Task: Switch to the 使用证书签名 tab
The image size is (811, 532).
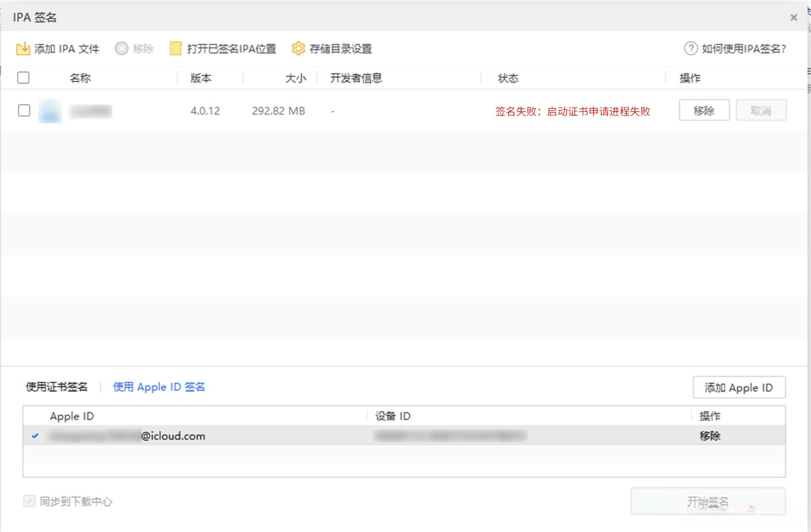Action: pos(57,387)
